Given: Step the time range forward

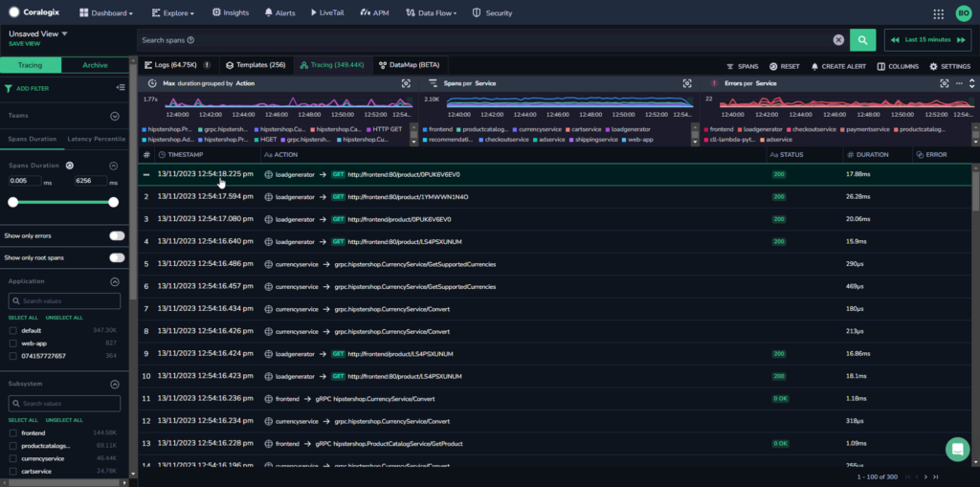Looking at the screenshot, I should (961, 40).
